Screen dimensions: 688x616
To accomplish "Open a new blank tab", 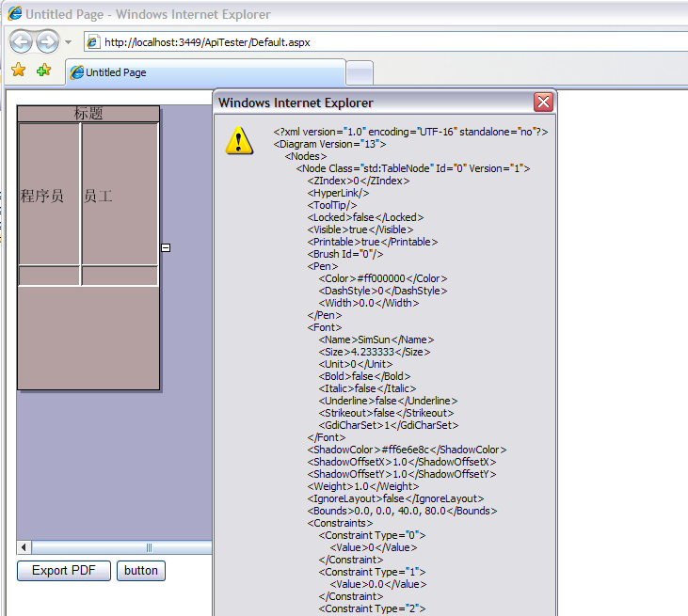I will [x=360, y=73].
